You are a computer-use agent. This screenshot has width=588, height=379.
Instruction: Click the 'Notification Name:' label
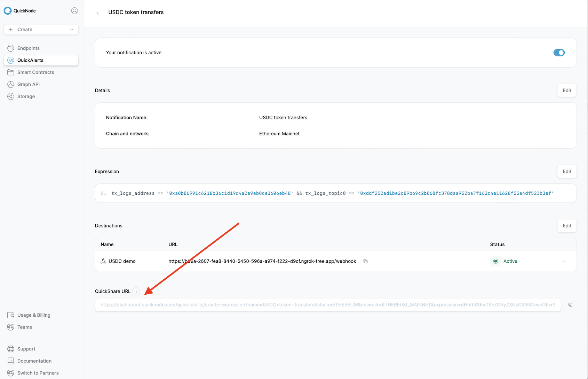(127, 118)
